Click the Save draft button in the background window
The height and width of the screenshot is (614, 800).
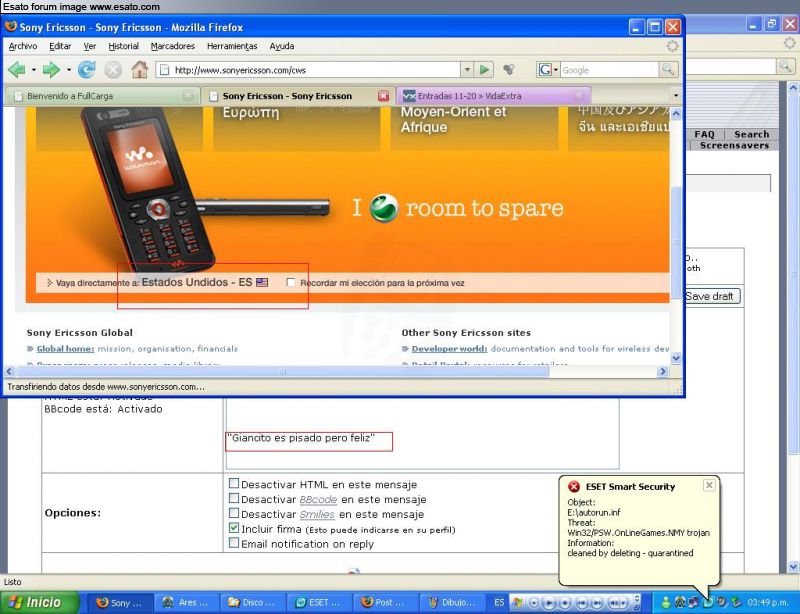(712, 296)
